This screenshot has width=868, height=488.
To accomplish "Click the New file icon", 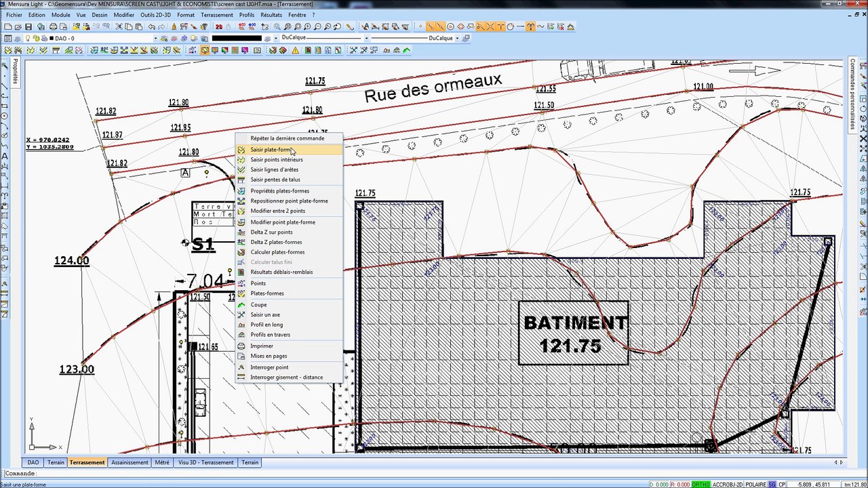I will coord(7,26).
